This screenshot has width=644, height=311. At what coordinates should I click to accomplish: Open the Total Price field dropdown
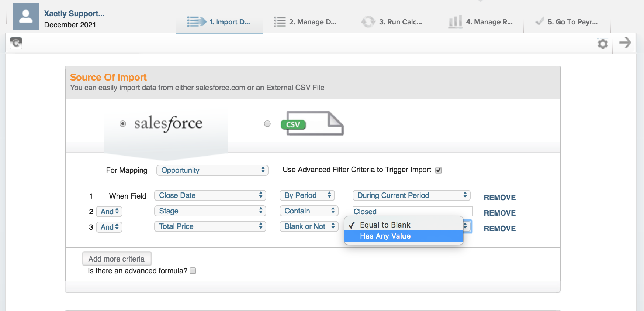click(x=210, y=226)
